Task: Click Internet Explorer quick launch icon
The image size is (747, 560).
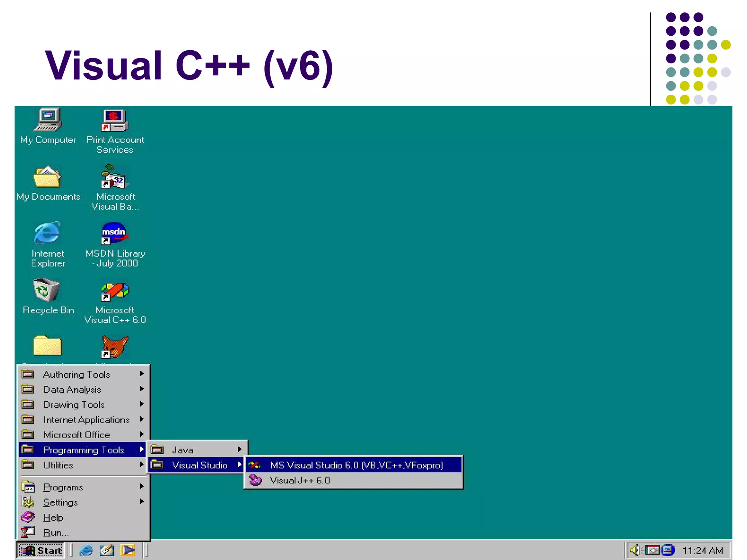Action: pyautogui.click(x=86, y=550)
